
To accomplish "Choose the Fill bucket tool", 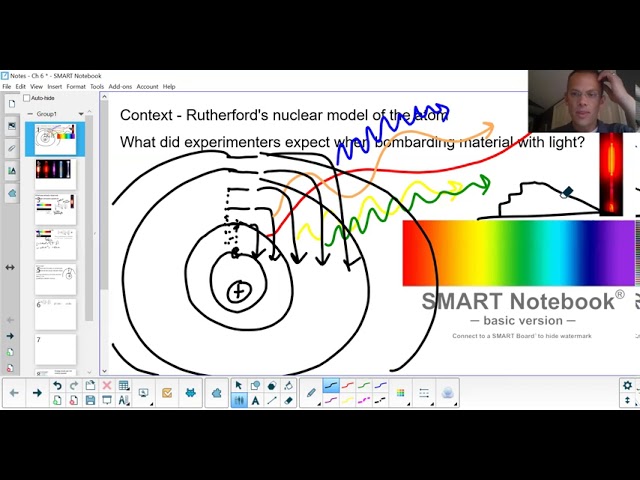I will coord(288,385).
